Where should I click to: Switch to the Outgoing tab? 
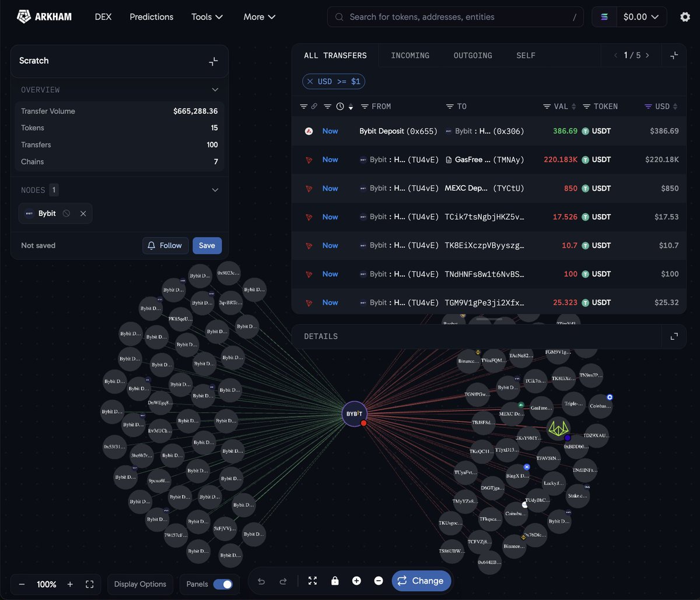[473, 55]
